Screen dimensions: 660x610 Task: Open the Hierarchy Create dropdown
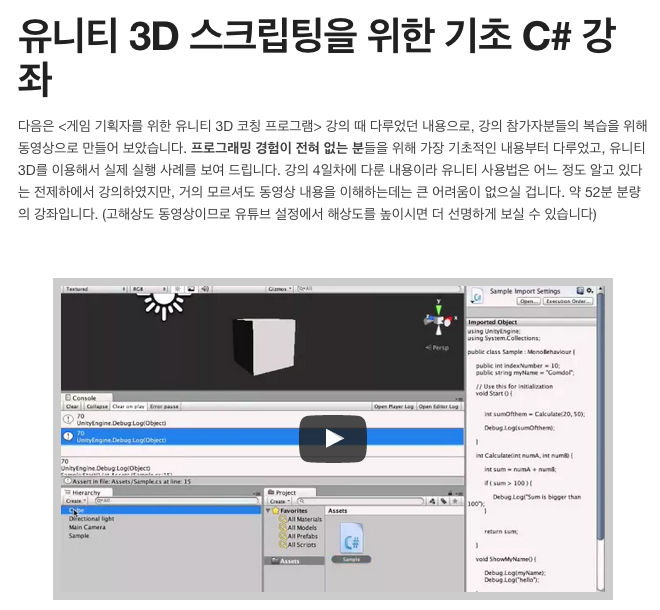click(x=76, y=501)
